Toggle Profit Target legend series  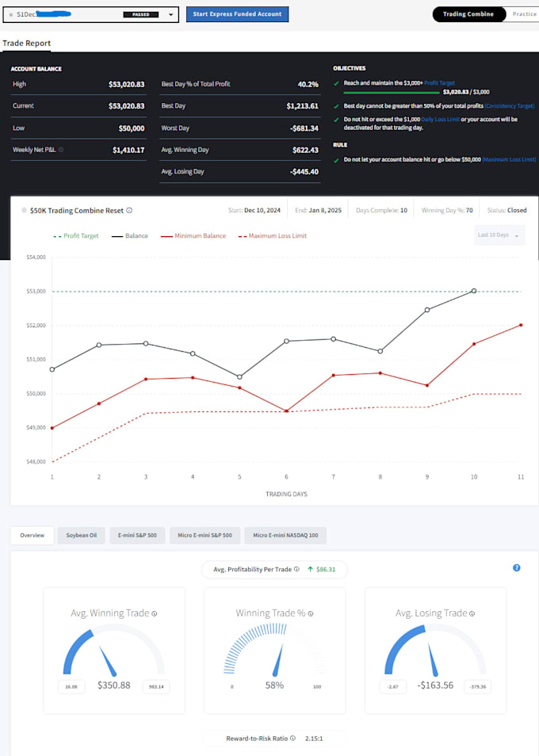pyautogui.click(x=75, y=236)
